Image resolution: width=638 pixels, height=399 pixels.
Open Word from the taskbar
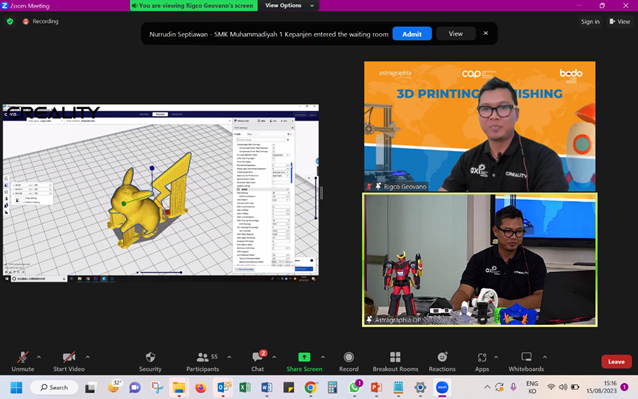tap(267, 388)
